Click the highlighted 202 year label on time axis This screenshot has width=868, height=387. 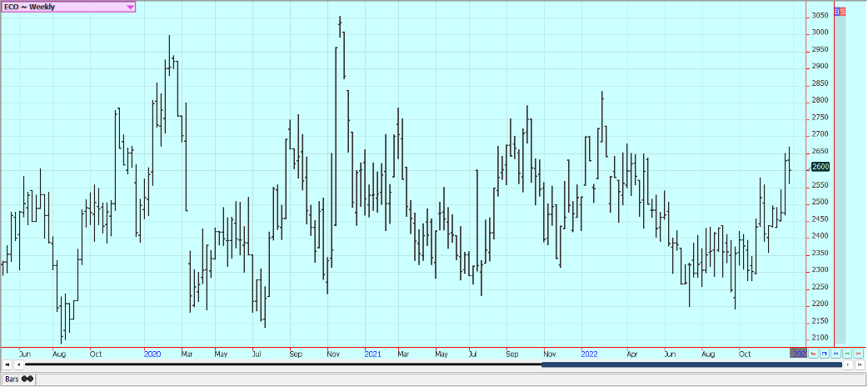[798, 353]
